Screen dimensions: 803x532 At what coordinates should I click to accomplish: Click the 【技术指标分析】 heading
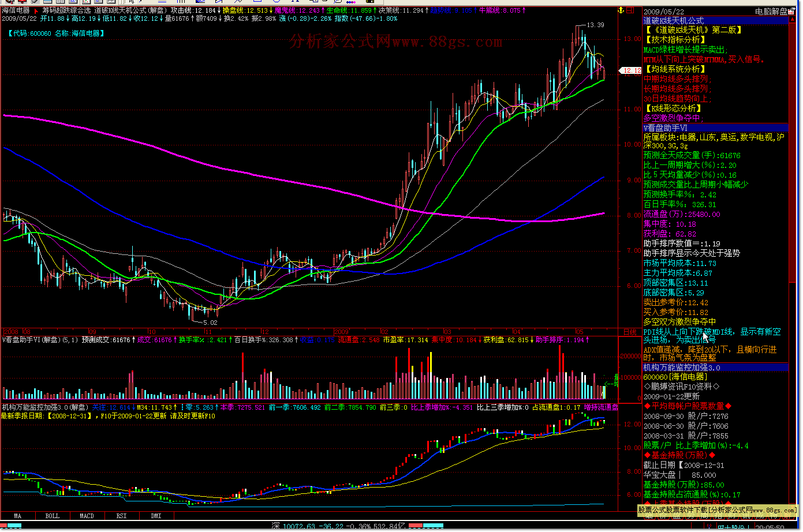click(x=674, y=40)
